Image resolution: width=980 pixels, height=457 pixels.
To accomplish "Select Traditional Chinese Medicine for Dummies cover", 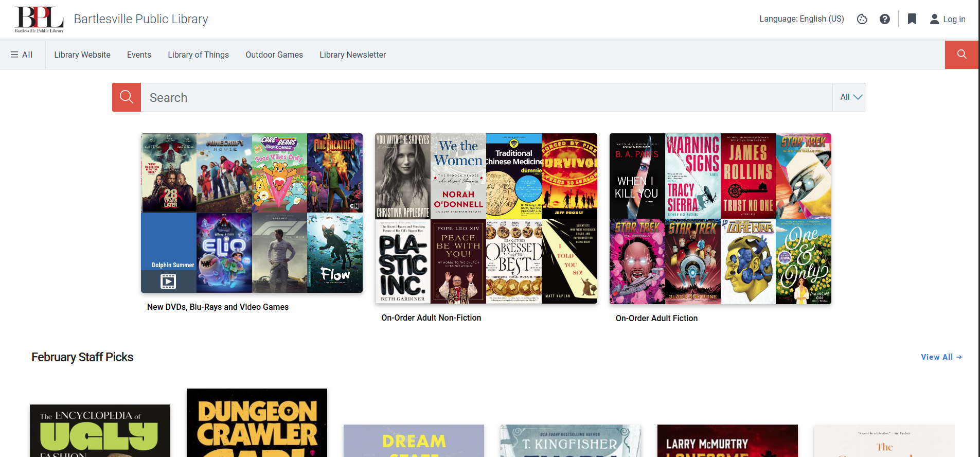I will 514,176.
